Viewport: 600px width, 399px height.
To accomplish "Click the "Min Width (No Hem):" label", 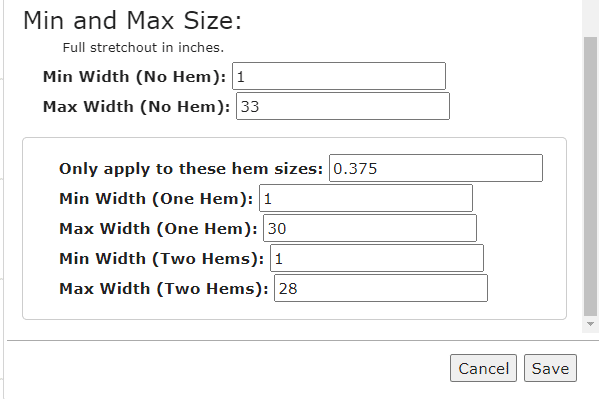I will [x=134, y=77].
